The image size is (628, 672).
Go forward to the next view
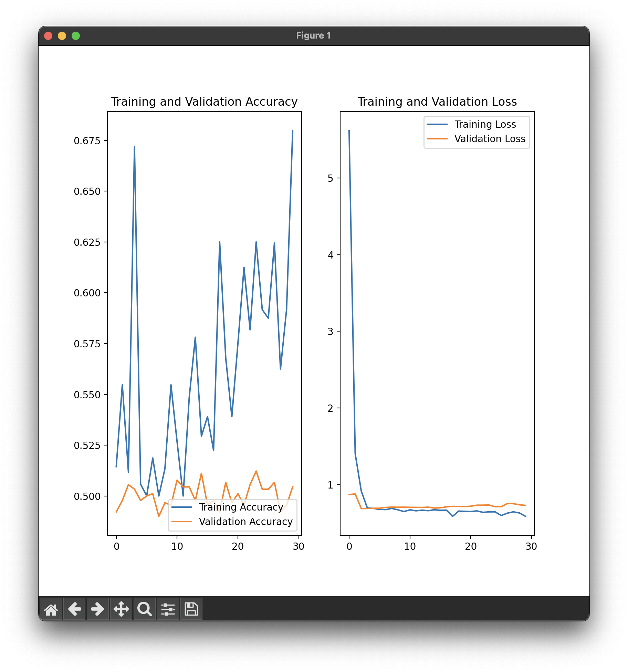[98, 609]
